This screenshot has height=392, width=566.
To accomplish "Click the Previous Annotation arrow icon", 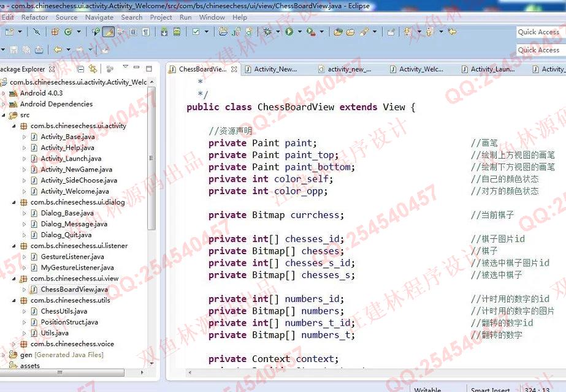I will (429, 32).
